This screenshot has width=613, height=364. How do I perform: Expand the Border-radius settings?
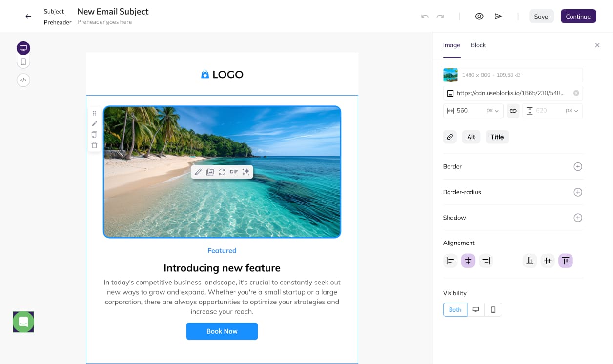(578, 192)
